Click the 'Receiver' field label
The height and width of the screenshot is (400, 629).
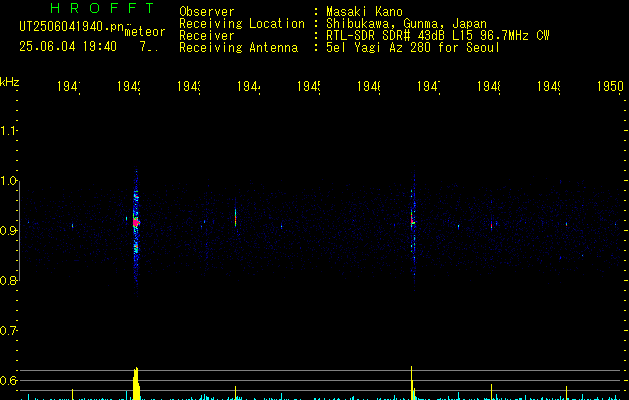point(207,36)
